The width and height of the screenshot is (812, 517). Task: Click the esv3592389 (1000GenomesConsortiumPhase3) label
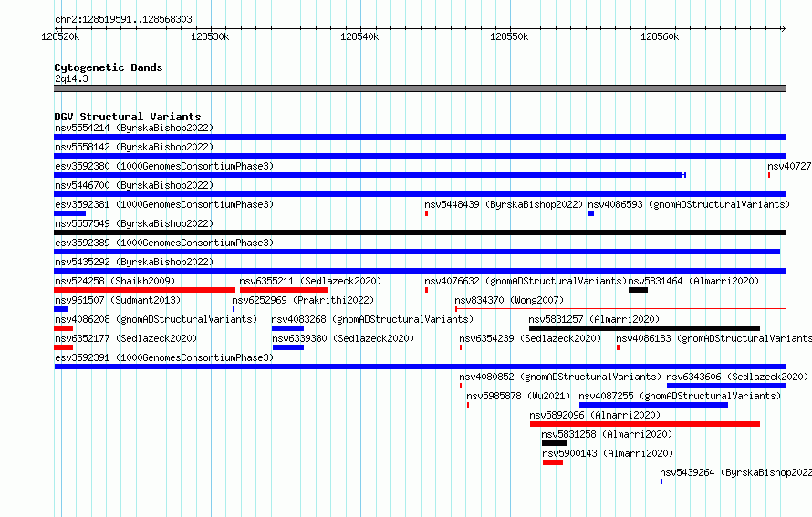[x=164, y=243]
